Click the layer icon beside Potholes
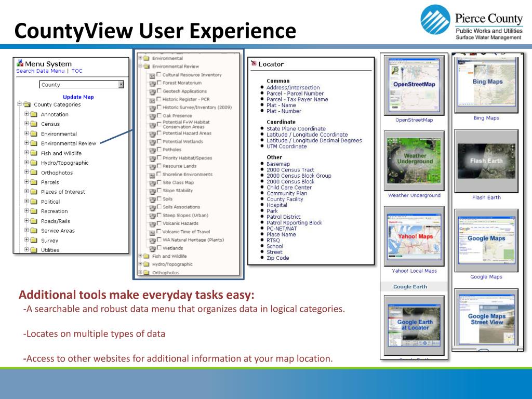Image resolution: width=532 pixels, height=399 pixels. click(152, 150)
